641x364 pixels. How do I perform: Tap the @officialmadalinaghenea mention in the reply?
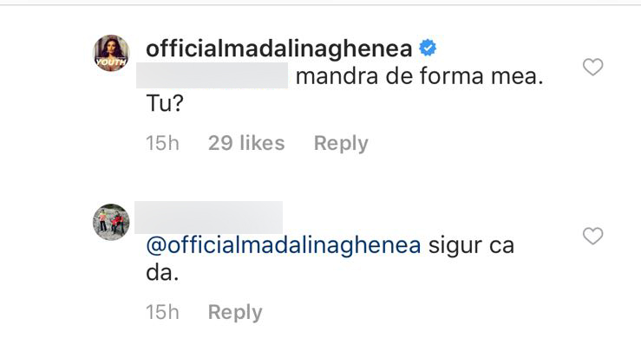point(284,245)
